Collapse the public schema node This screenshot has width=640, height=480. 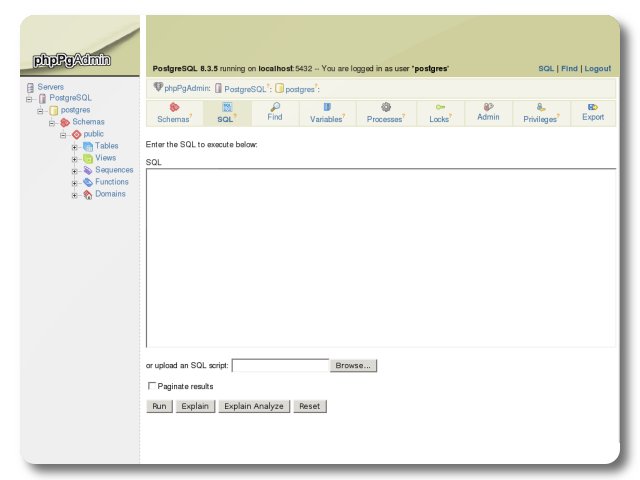(x=63, y=135)
